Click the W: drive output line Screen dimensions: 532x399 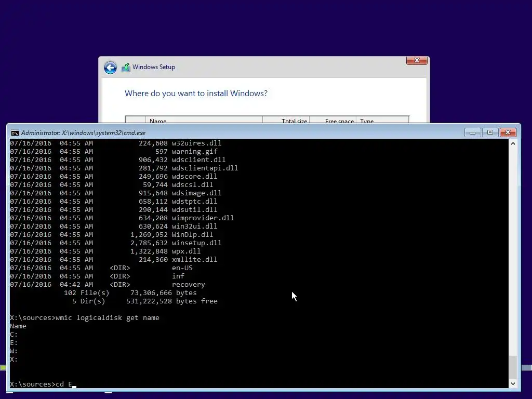pyautogui.click(x=14, y=351)
